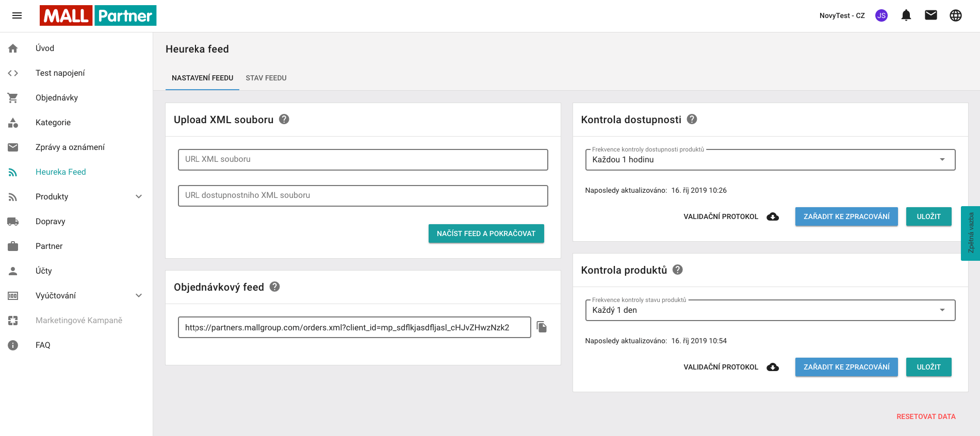
Task: Show help for Kontrola produktů
Action: point(678,270)
